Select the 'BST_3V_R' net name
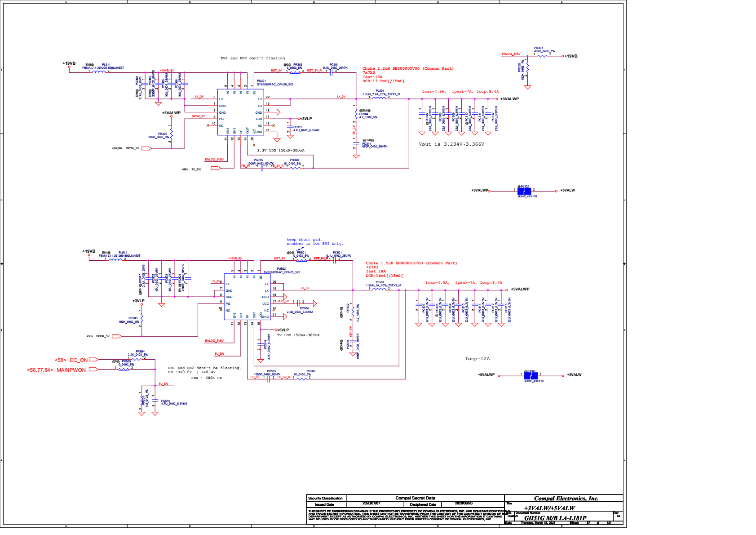Viewport: 756px width, 535px height. (x=314, y=71)
